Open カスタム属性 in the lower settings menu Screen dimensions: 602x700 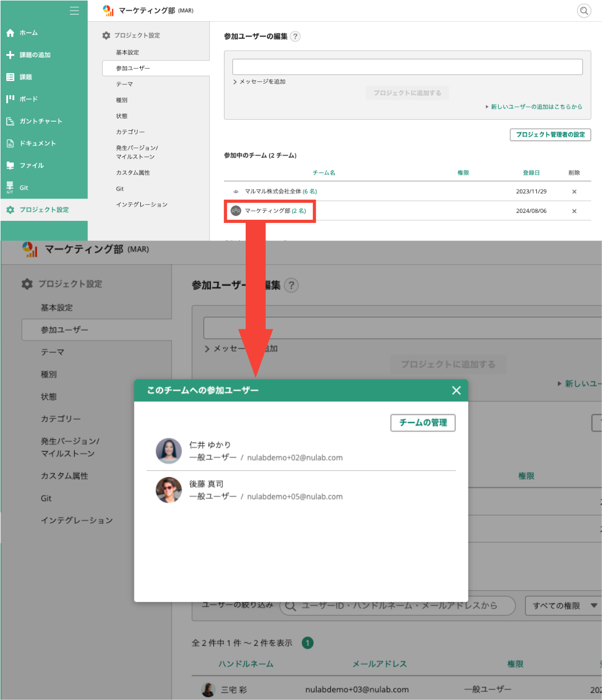tap(65, 476)
